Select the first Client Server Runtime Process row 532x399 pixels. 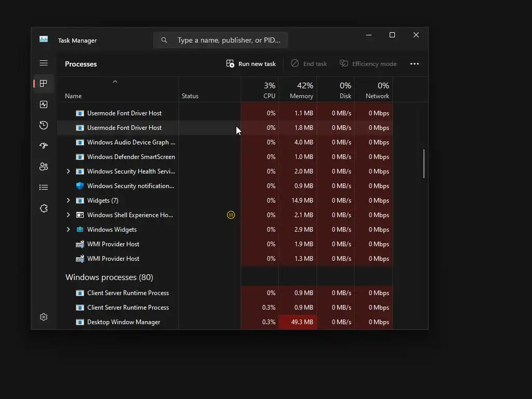225,293
